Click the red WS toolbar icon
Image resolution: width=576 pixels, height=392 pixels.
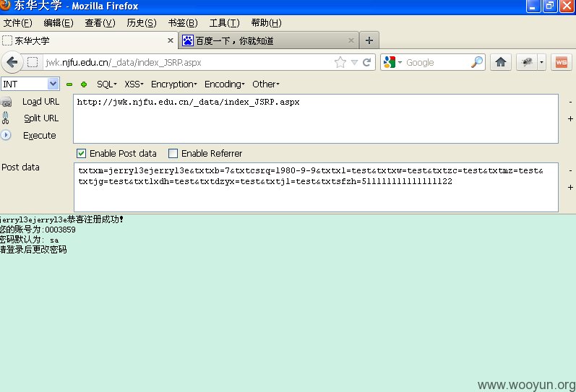point(562,62)
